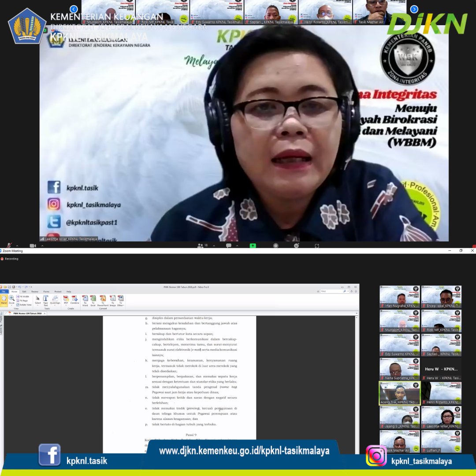
Task: Switch to the Home ribbon tab
Action: (x=14, y=291)
